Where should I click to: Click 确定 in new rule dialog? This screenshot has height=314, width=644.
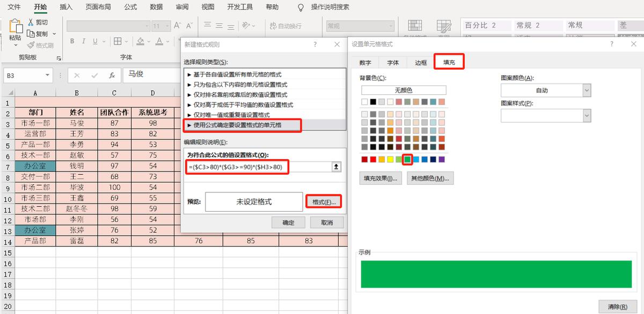(288, 222)
